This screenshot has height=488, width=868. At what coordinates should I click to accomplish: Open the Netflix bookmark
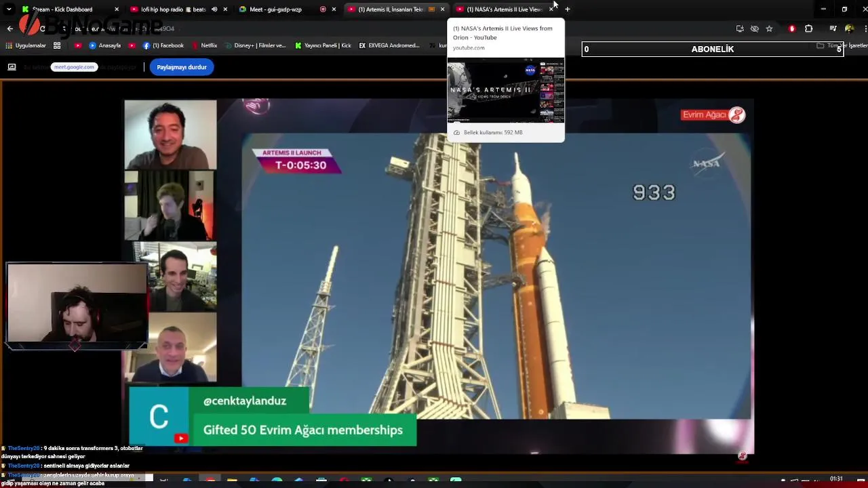click(x=204, y=45)
